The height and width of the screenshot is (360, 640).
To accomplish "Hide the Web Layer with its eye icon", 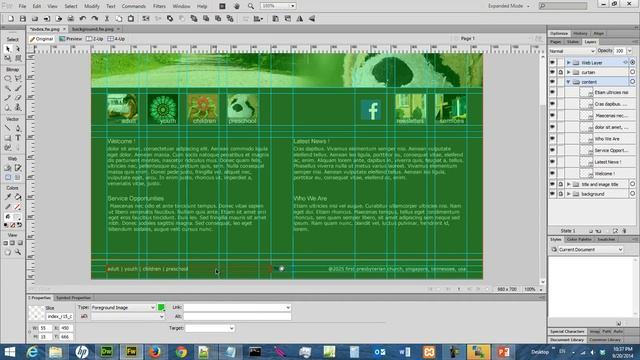I will pos(552,62).
